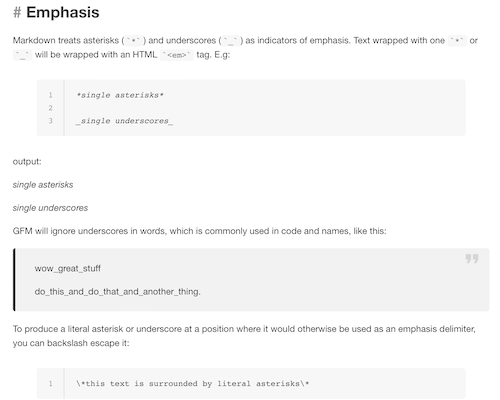The image size is (500, 400).
Task: Click line number 1 in the last code block
Action: click(x=51, y=384)
